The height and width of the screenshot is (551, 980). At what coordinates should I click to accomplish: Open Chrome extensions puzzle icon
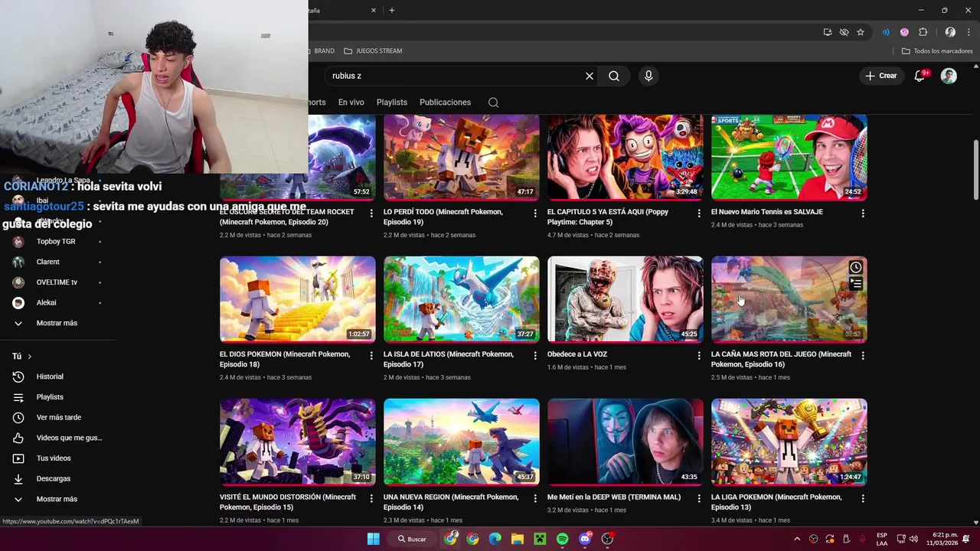[923, 32]
